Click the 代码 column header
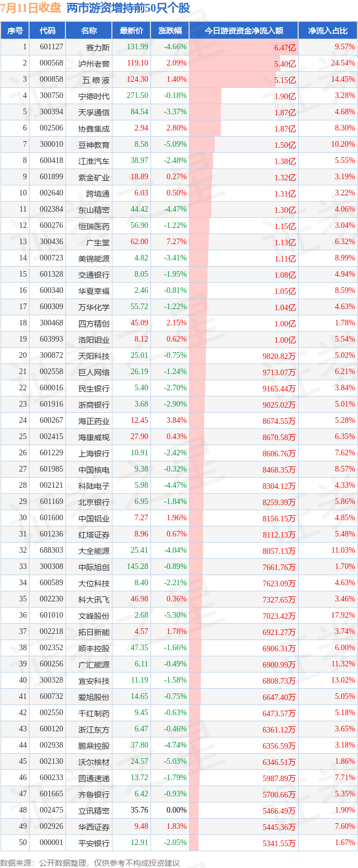Screen dimensions: 358x868 48,31
